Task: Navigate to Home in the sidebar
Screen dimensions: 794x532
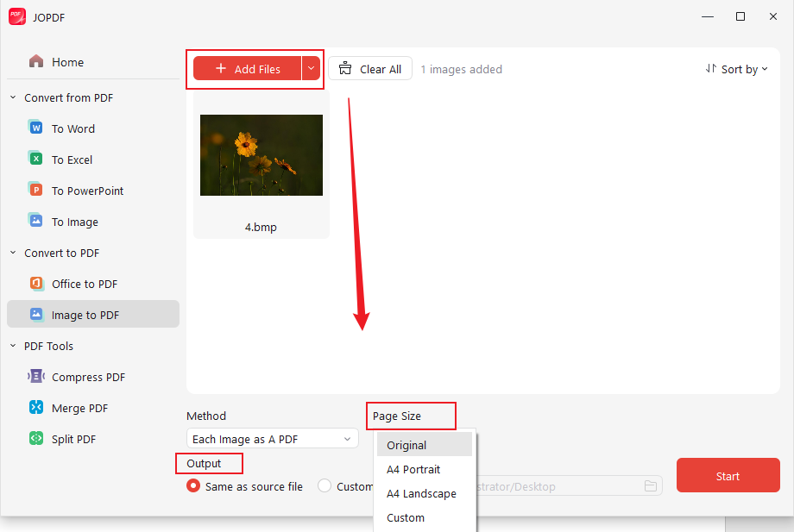Action: click(x=67, y=61)
